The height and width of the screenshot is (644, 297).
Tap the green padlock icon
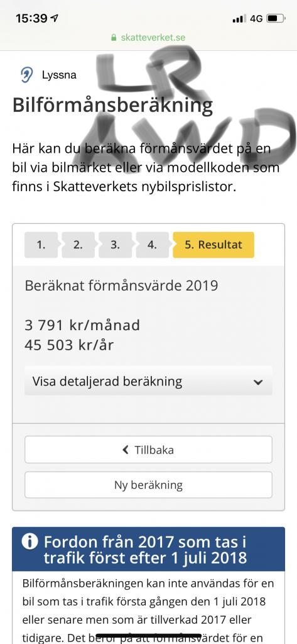click(114, 38)
